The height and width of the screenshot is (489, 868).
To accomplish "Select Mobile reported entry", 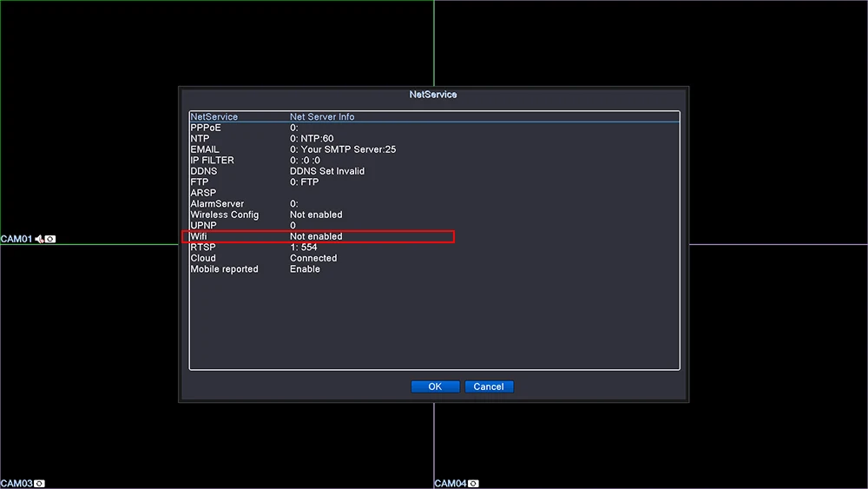I will pos(435,269).
